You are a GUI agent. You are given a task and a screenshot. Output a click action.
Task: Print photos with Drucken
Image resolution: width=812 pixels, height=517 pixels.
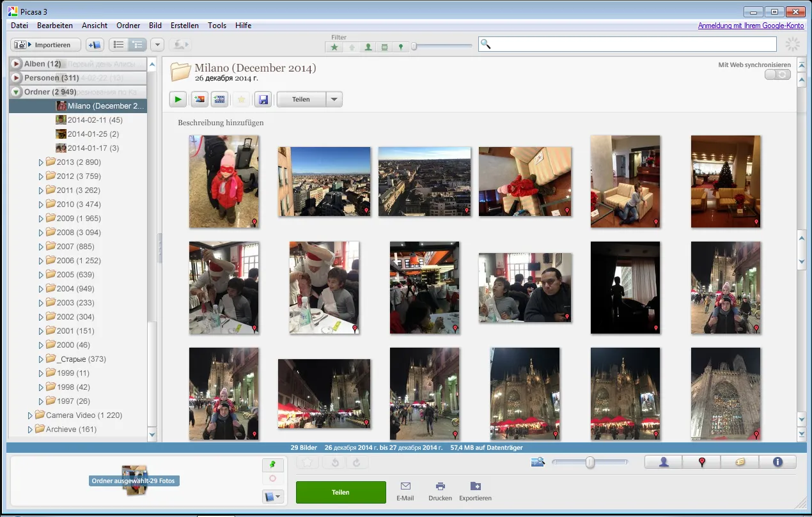tap(441, 491)
